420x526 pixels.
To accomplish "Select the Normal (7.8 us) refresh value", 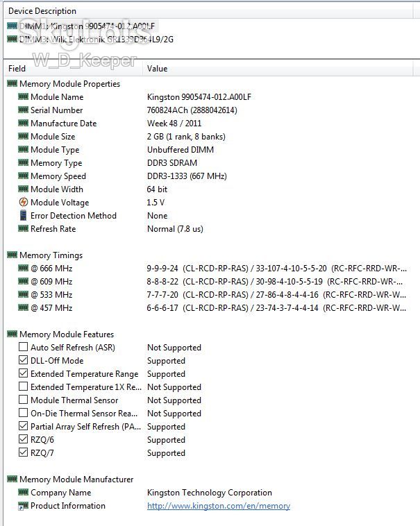I will coord(175,229).
